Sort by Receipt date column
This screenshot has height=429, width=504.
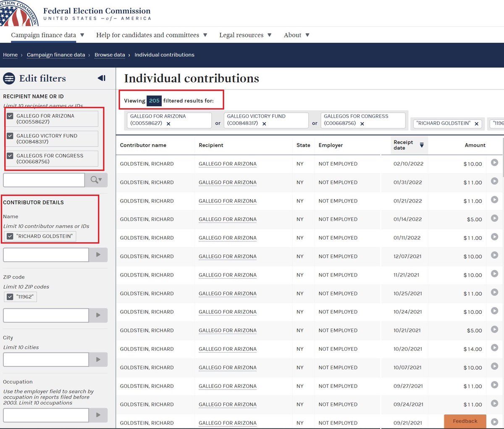(408, 145)
